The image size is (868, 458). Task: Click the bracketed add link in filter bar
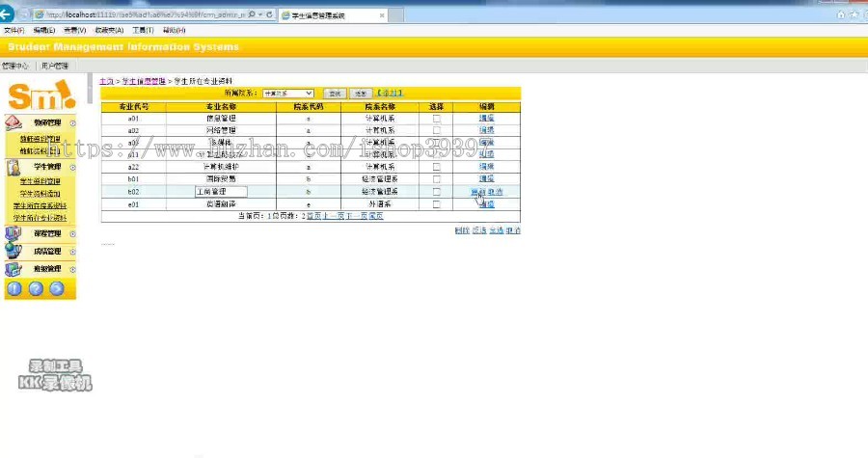pyautogui.click(x=391, y=93)
